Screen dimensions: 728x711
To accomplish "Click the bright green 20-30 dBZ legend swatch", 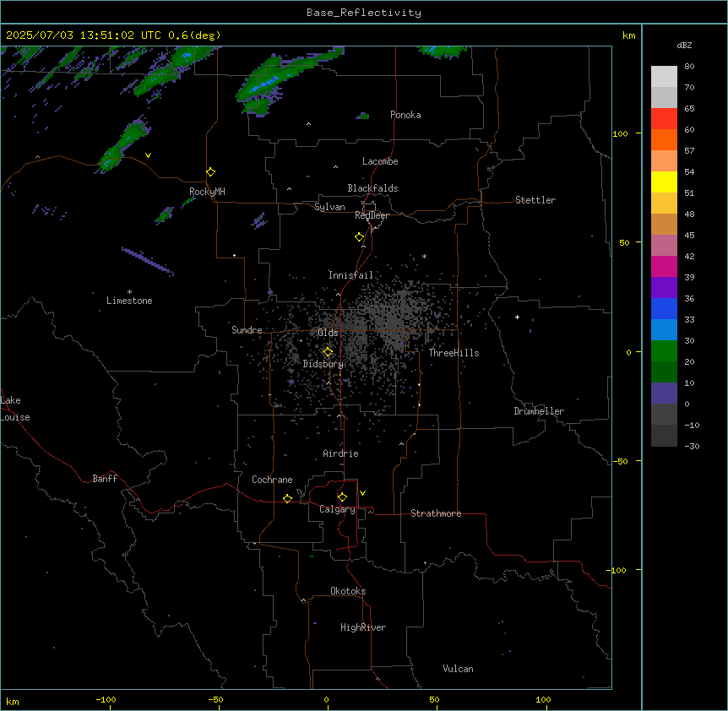I will [x=664, y=351].
